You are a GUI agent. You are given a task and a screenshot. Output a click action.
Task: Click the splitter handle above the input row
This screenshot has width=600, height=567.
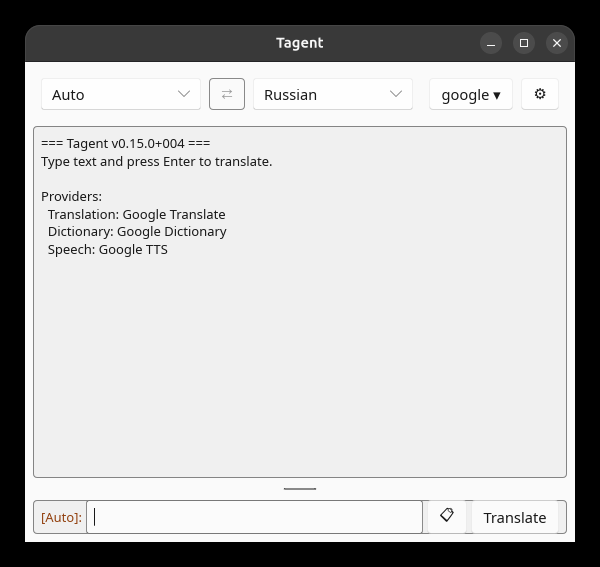click(x=300, y=489)
